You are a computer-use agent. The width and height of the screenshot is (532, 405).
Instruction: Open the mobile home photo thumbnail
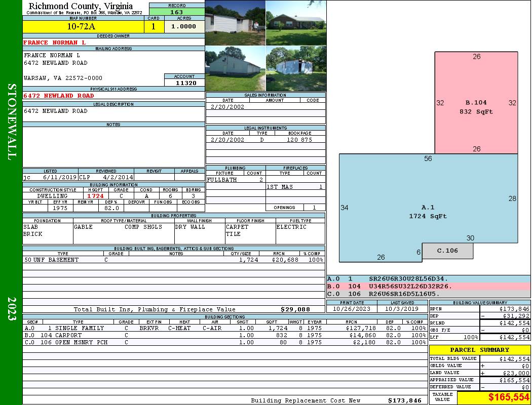point(235,23)
